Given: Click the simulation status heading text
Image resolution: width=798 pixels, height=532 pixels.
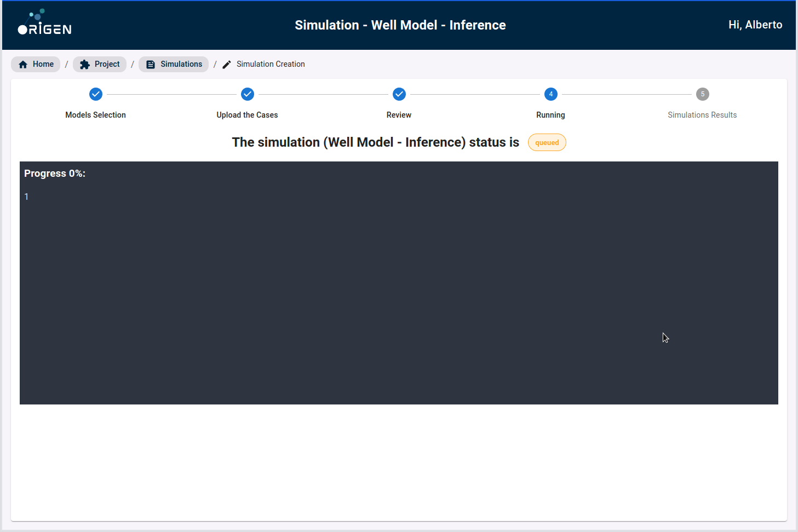Looking at the screenshot, I should point(376,142).
